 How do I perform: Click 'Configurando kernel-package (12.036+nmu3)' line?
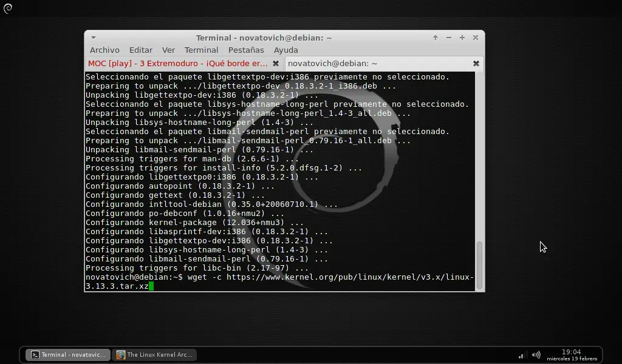click(194, 223)
